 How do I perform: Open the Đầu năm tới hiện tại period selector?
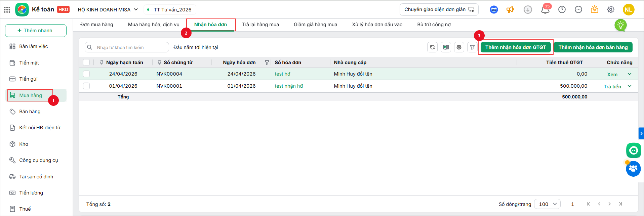click(x=196, y=47)
